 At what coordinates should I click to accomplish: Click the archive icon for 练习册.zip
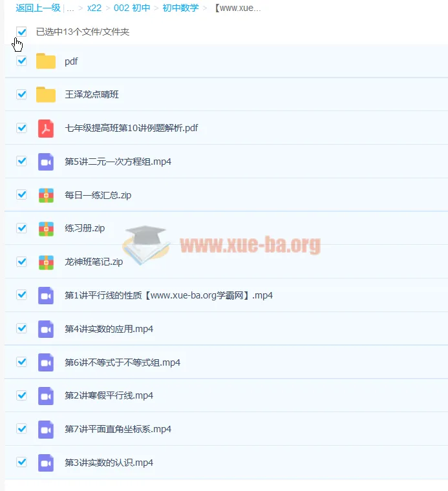coord(46,228)
